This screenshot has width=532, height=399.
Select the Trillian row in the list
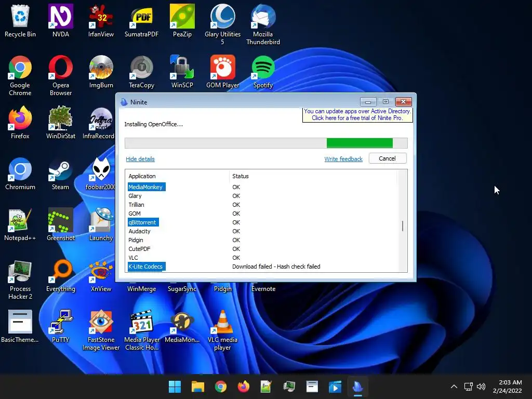point(261,205)
